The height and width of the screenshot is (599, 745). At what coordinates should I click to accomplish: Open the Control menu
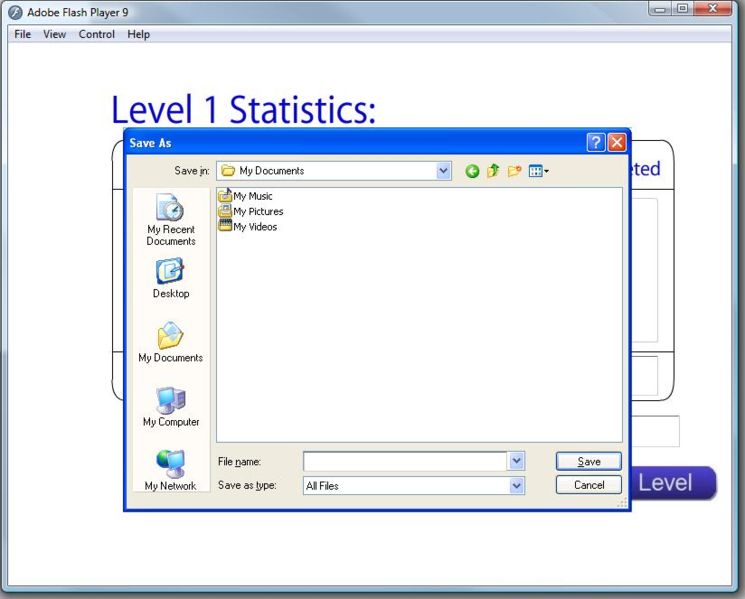96,34
